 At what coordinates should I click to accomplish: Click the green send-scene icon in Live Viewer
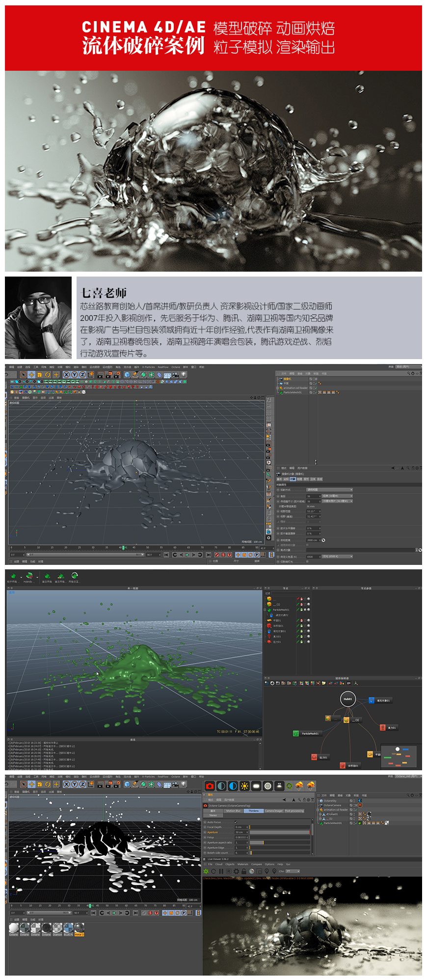[206, 871]
